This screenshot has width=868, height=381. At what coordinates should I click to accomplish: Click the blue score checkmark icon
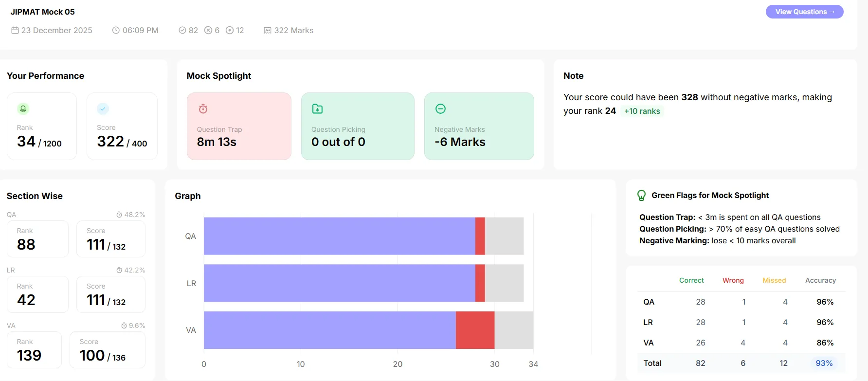103,109
